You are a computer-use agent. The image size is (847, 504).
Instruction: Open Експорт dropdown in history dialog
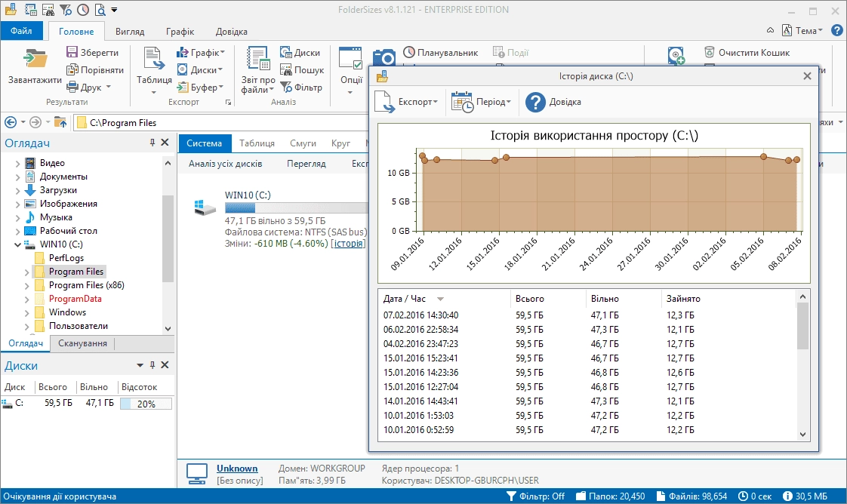[x=406, y=101]
